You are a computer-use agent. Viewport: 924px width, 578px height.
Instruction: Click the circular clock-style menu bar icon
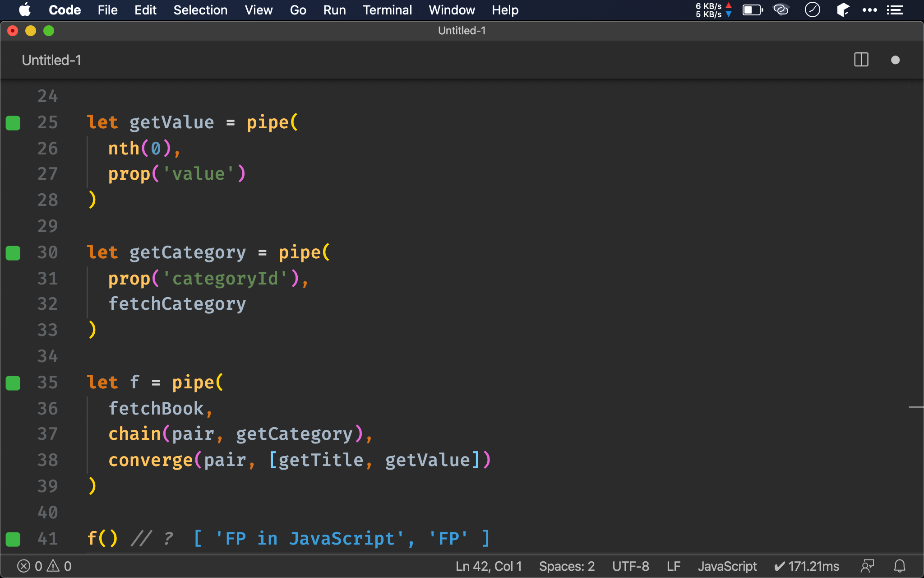click(812, 10)
